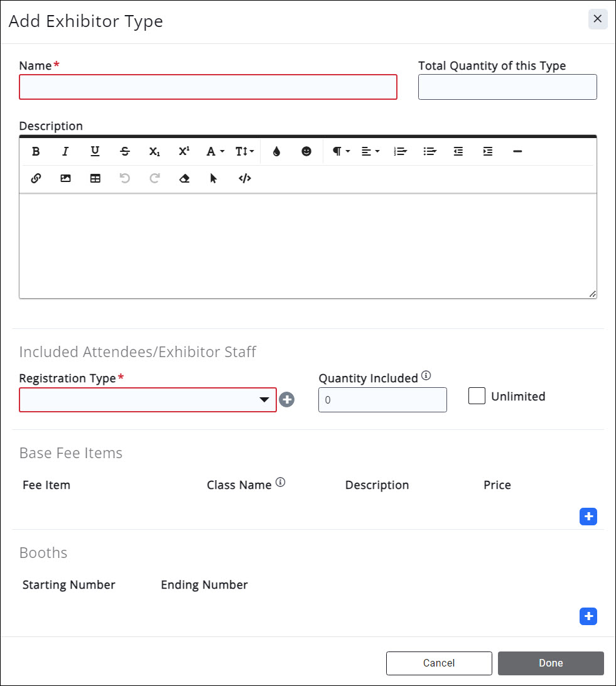Expand the text alignment options

[370, 151]
